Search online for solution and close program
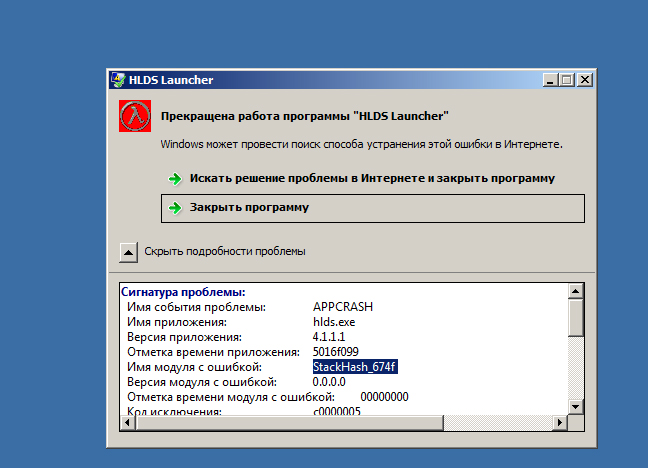 (372, 178)
